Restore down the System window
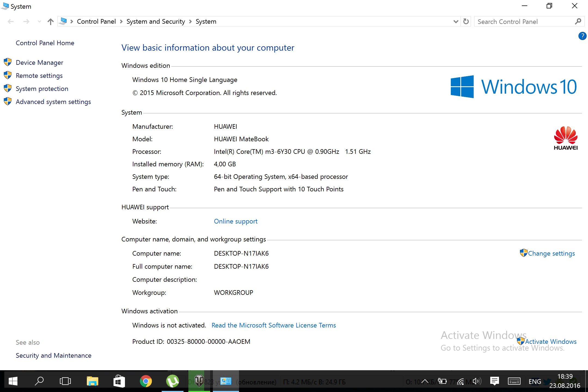Screen dimensions: 588x392 point(549,6)
